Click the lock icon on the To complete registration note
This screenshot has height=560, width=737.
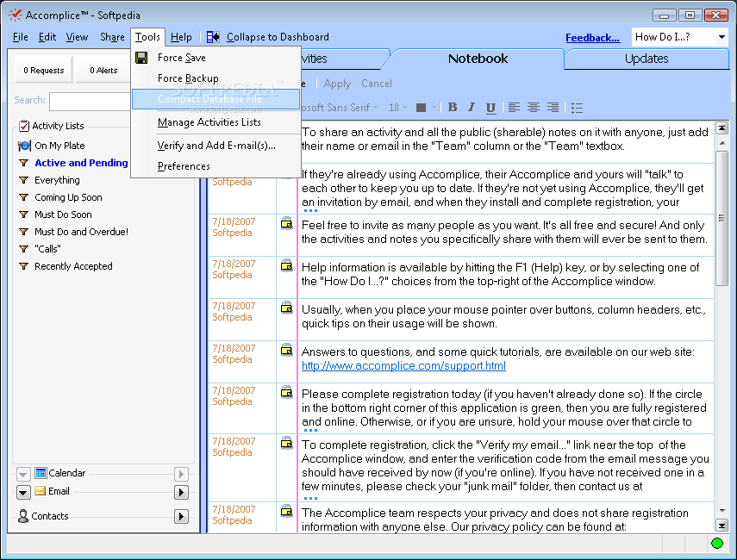pos(286,443)
